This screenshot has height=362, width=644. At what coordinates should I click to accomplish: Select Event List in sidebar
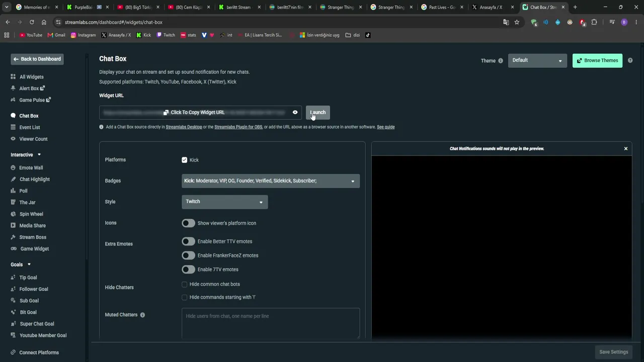point(25,127)
